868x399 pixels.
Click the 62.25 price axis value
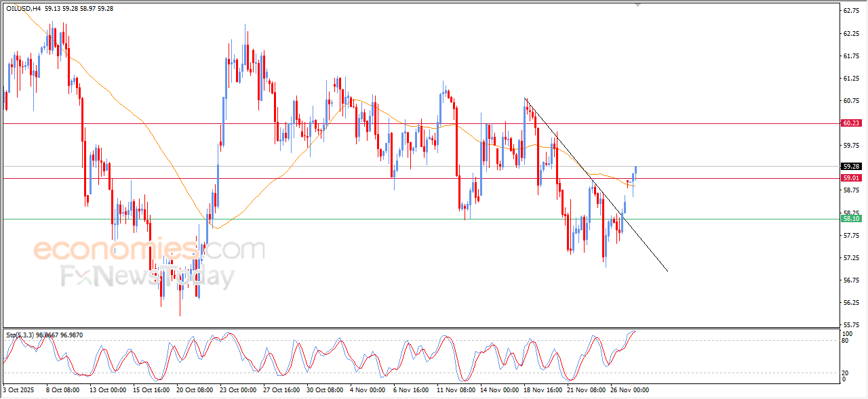point(852,33)
